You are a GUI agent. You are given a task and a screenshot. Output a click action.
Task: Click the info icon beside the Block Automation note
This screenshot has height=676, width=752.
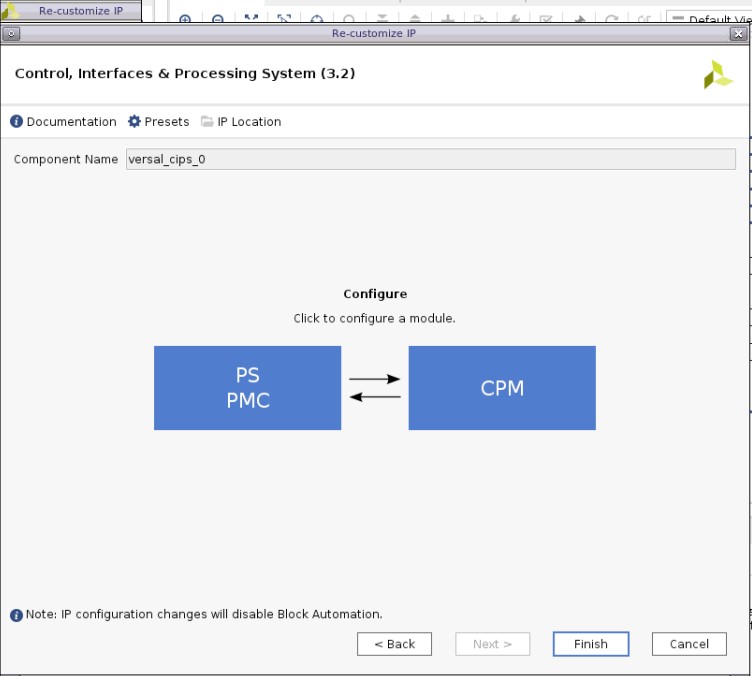(x=16, y=615)
